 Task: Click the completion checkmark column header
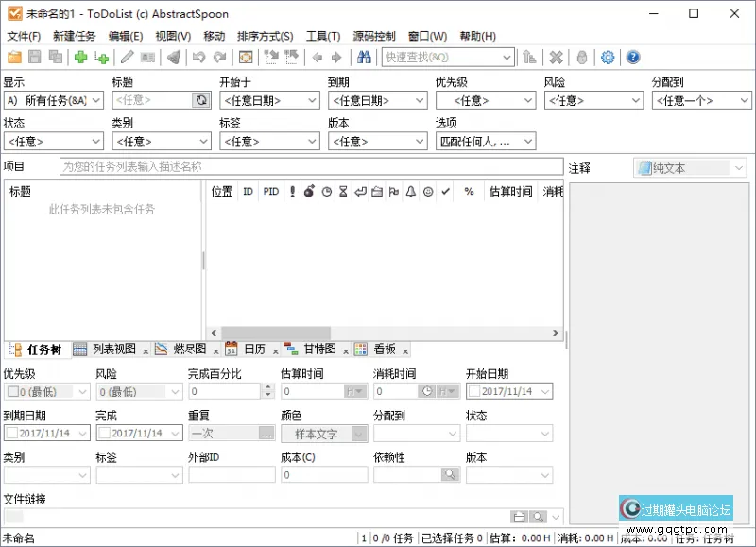(x=443, y=191)
